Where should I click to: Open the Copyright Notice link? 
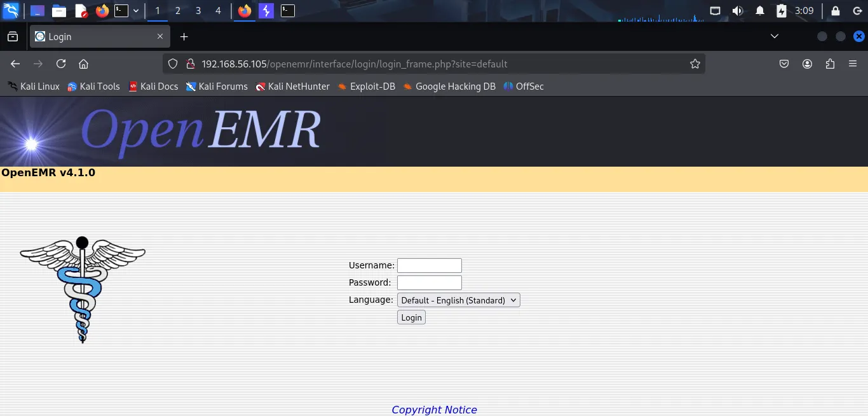(x=434, y=410)
